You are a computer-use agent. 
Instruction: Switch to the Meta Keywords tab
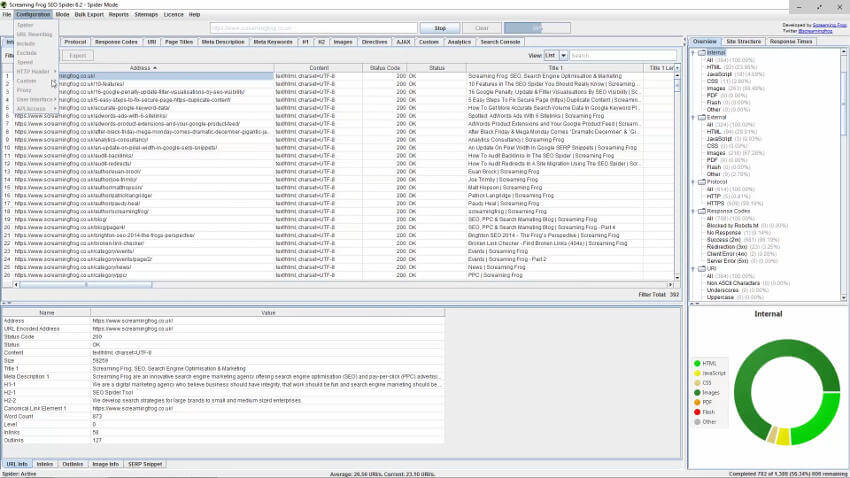pos(273,42)
